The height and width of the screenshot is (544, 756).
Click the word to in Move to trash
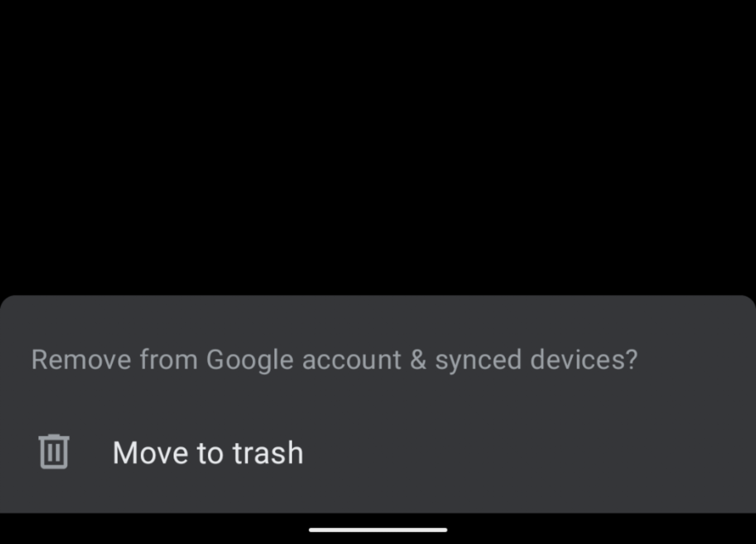tap(210, 454)
